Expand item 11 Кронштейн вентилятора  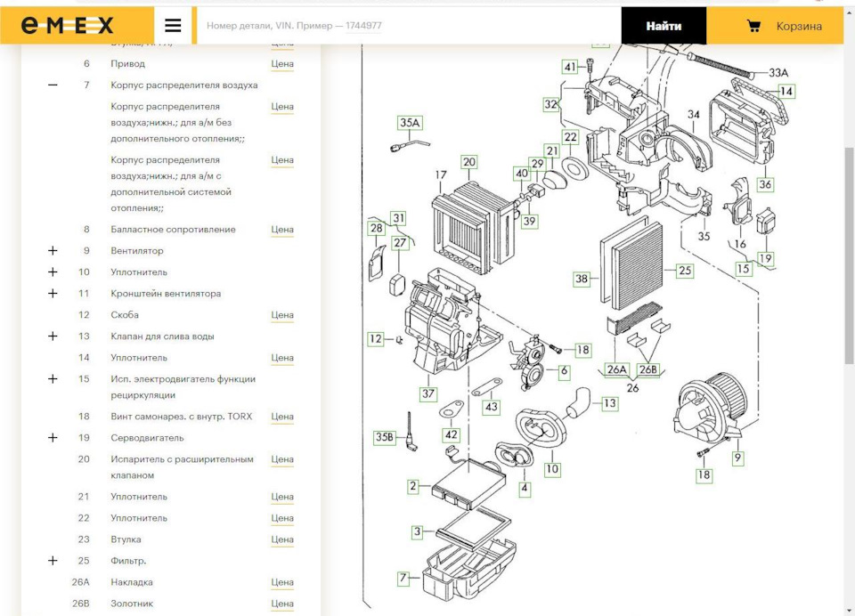coord(53,293)
